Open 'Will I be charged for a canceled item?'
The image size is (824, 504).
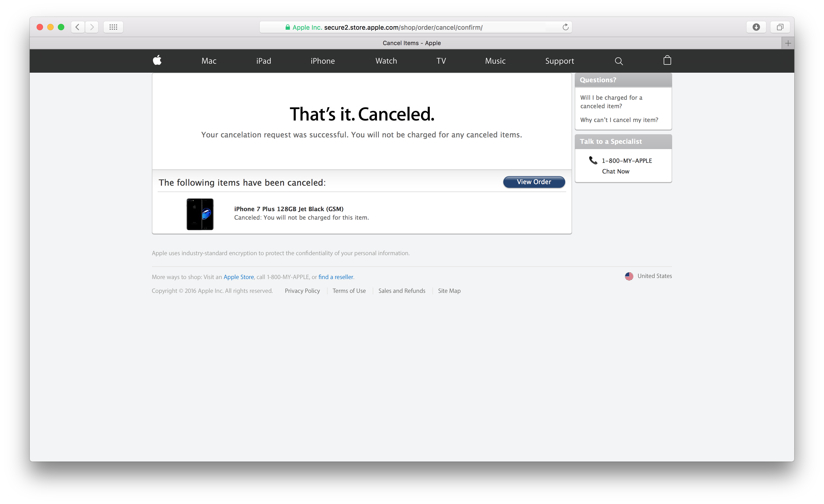[x=611, y=102]
